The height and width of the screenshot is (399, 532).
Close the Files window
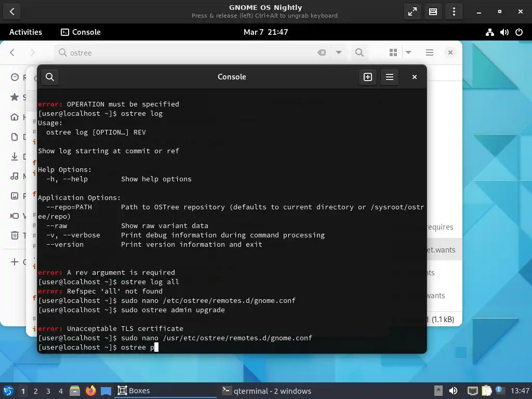pos(450,52)
